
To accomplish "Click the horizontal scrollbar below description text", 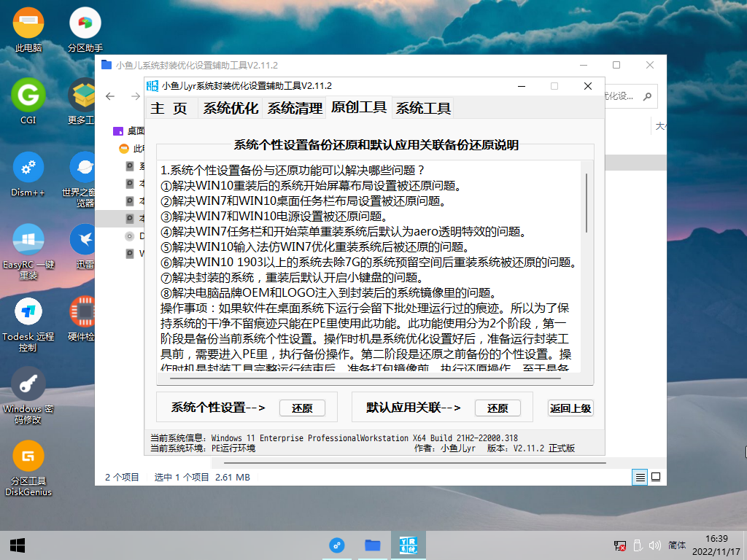I will point(365,378).
